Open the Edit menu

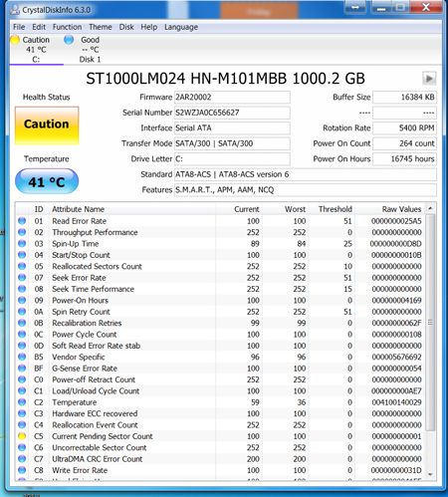(39, 27)
